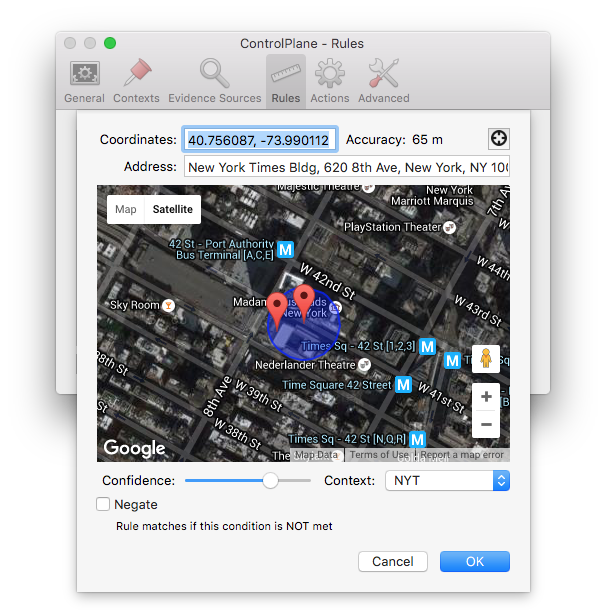Image resolution: width=606 pixels, height=613 pixels.
Task: Confirm the rule with OK
Action: coord(475,562)
